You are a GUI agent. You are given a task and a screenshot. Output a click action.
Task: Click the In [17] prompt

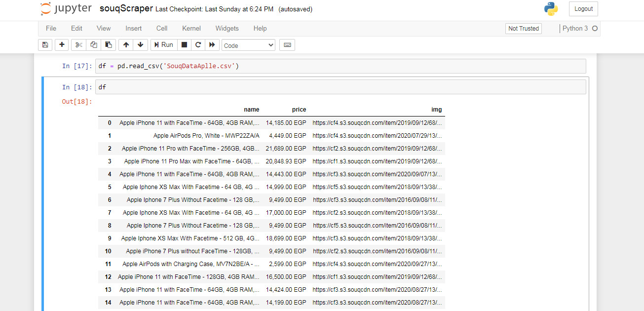(x=77, y=66)
